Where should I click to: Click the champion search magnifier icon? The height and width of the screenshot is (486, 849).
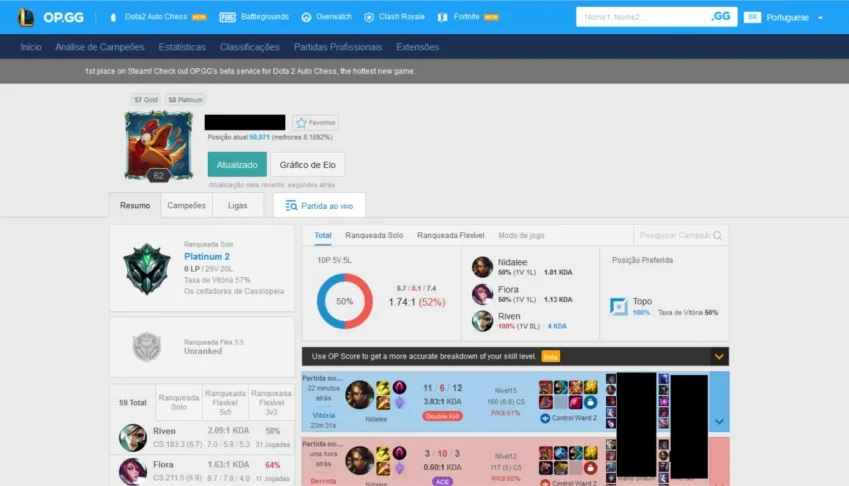[x=718, y=235]
